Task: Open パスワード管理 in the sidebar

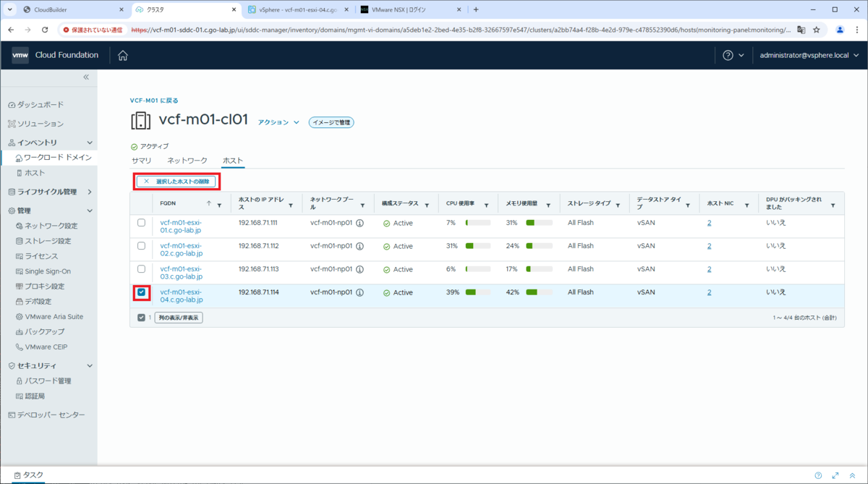Action: pos(43,381)
